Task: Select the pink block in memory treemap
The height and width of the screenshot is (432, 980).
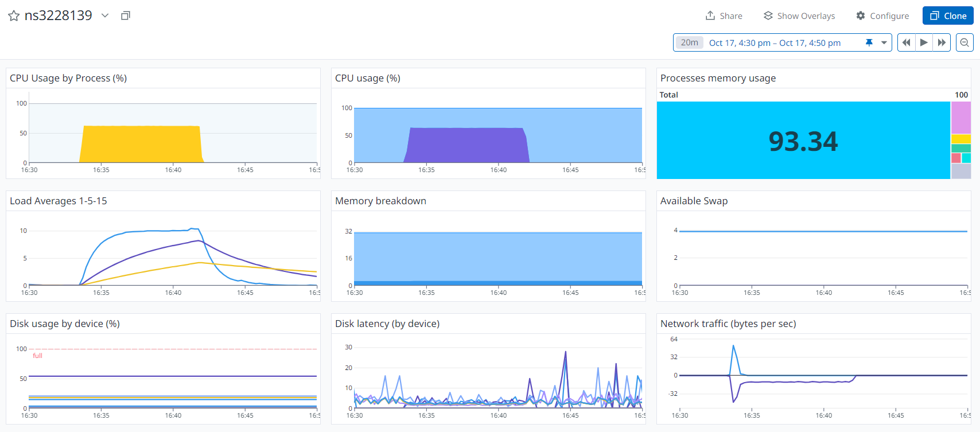Action: 960,117
